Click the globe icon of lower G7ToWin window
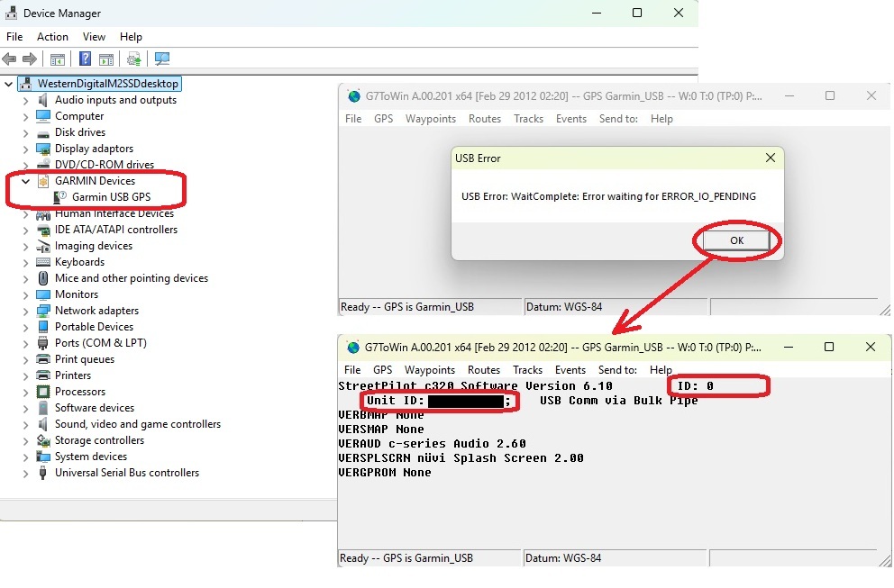The width and height of the screenshot is (894, 588). point(353,347)
